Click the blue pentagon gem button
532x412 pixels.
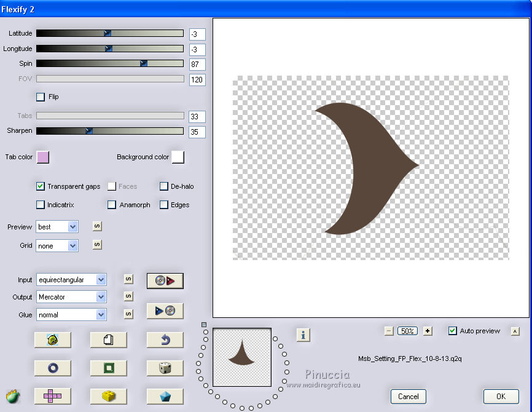[x=165, y=396]
